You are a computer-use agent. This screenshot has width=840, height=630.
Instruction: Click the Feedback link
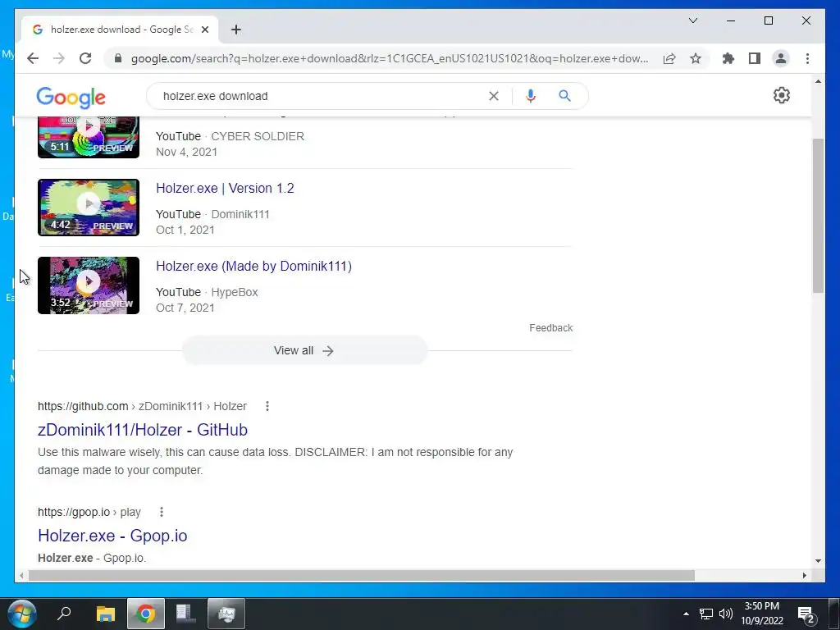(x=550, y=328)
